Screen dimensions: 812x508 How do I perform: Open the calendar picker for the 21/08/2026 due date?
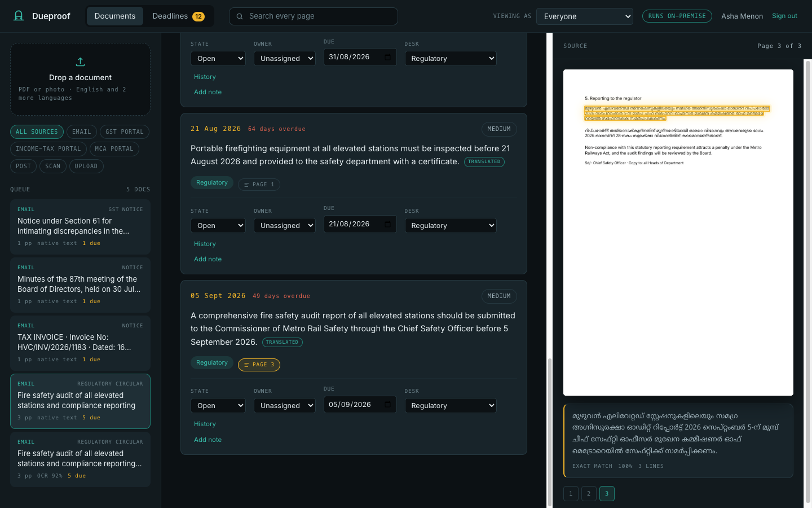387,224
